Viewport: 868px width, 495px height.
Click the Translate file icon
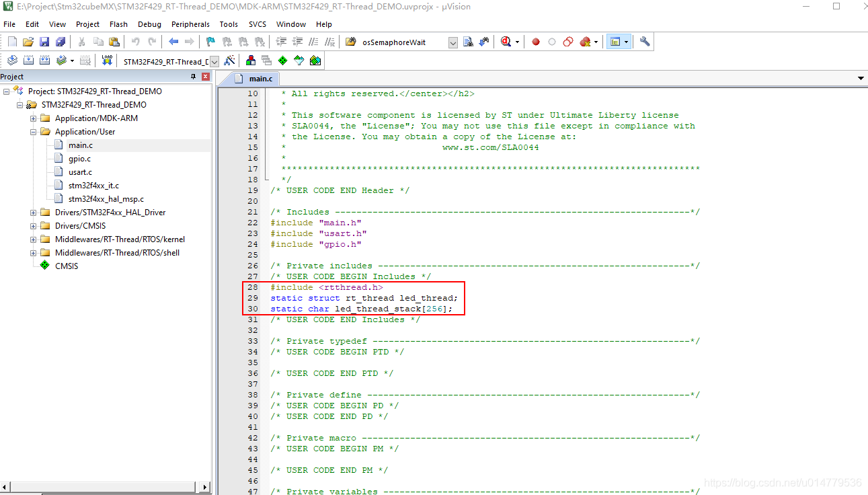tap(12, 61)
